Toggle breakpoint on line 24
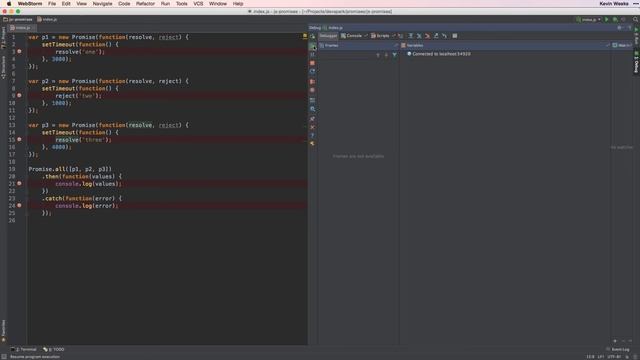 (19, 205)
